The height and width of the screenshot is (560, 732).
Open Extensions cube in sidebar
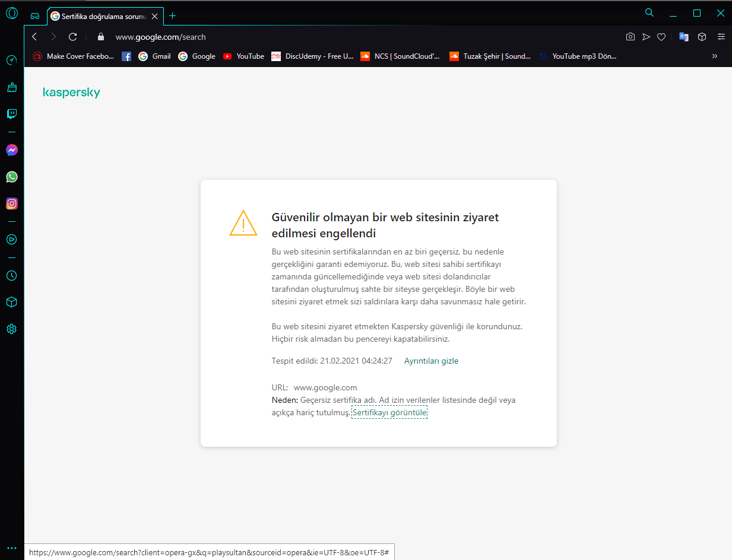(x=11, y=303)
